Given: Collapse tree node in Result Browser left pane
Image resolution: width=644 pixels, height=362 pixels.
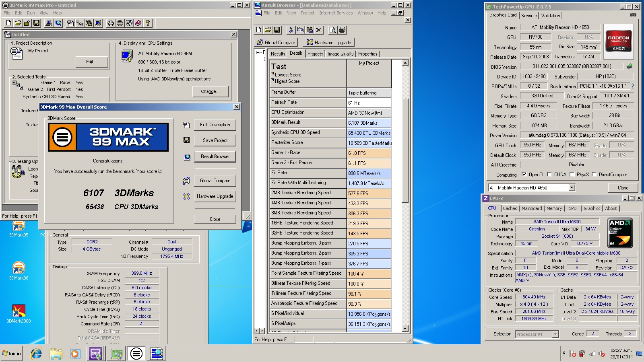Looking at the screenshot, I should pos(258,53).
